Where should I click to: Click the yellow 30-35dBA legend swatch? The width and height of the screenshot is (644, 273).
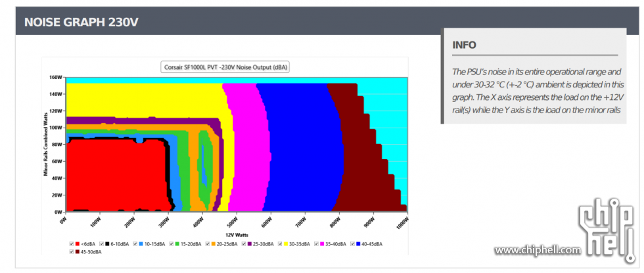click(286, 244)
